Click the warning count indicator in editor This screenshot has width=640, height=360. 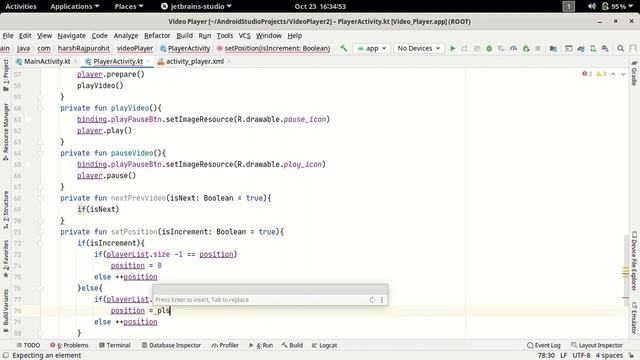point(601,74)
